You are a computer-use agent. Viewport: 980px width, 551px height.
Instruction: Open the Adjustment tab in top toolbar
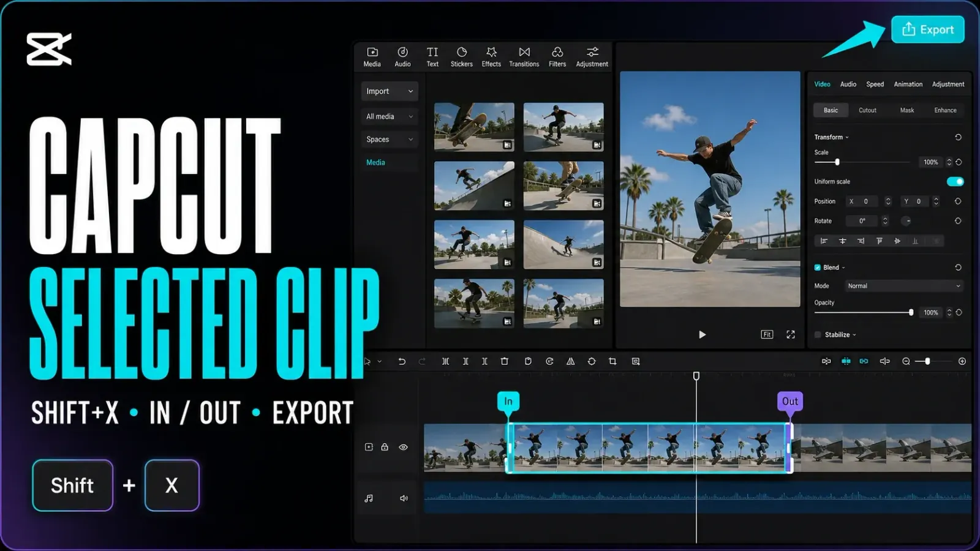point(592,57)
